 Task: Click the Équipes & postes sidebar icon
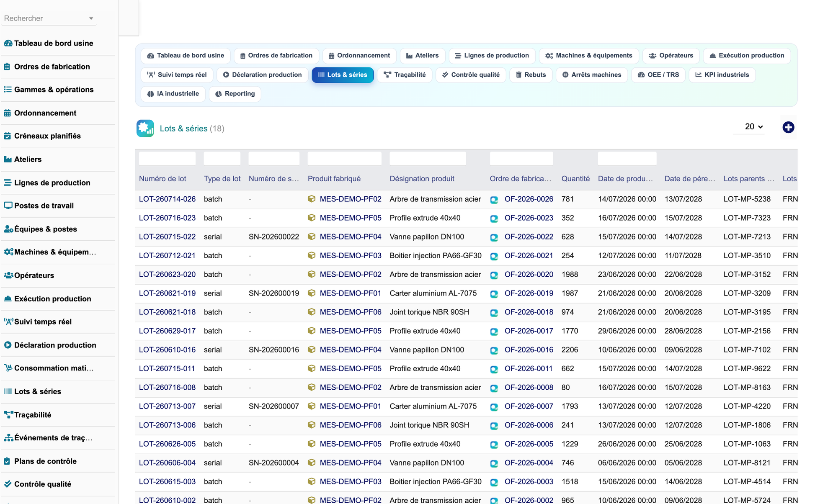(8, 229)
